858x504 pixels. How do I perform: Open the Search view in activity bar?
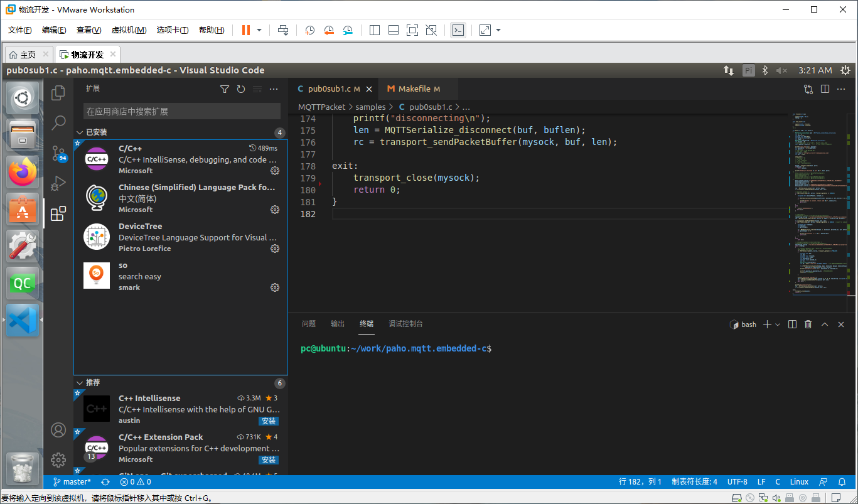[58, 122]
